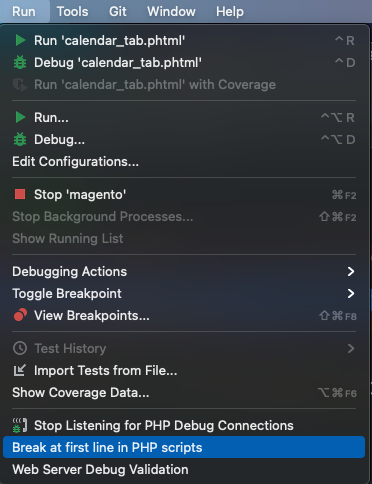Open the Help menu

(x=230, y=12)
